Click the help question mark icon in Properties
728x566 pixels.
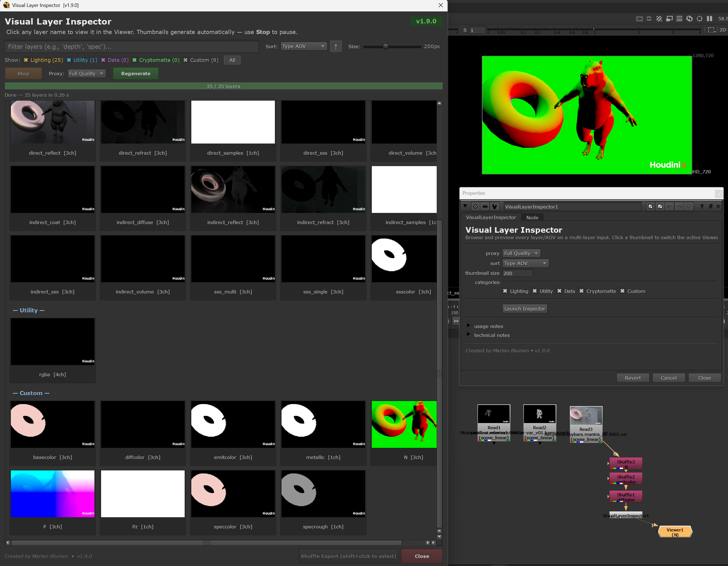click(702, 207)
